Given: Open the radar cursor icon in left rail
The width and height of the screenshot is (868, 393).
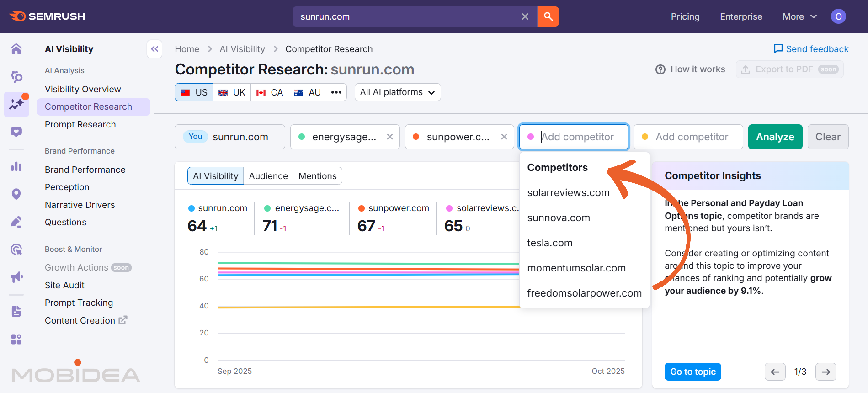Looking at the screenshot, I should click(16, 250).
